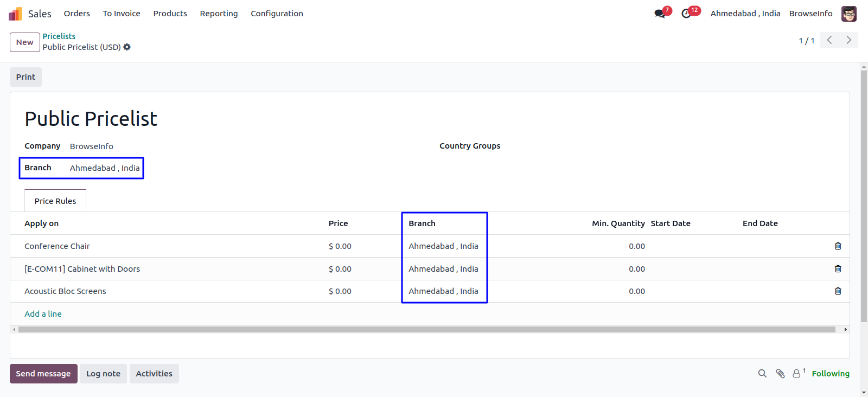Go to the previous record arrow

pyautogui.click(x=829, y=40)
